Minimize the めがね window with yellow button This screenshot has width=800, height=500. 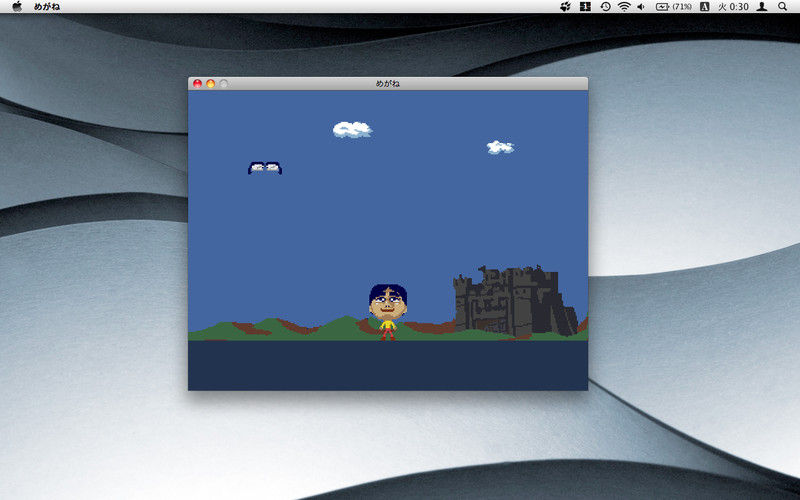click(x=210, y=84)
